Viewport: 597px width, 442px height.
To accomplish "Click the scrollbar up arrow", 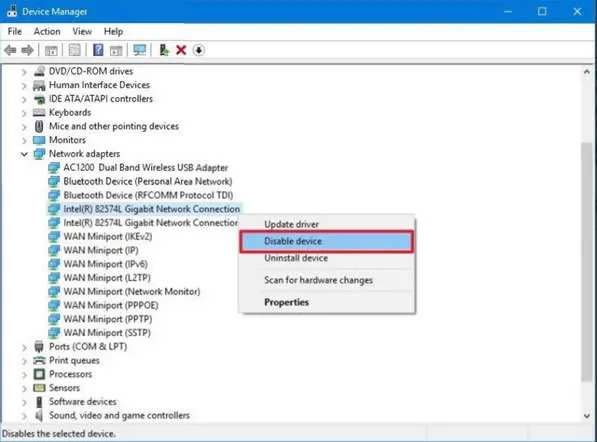I will coord(587,72).
